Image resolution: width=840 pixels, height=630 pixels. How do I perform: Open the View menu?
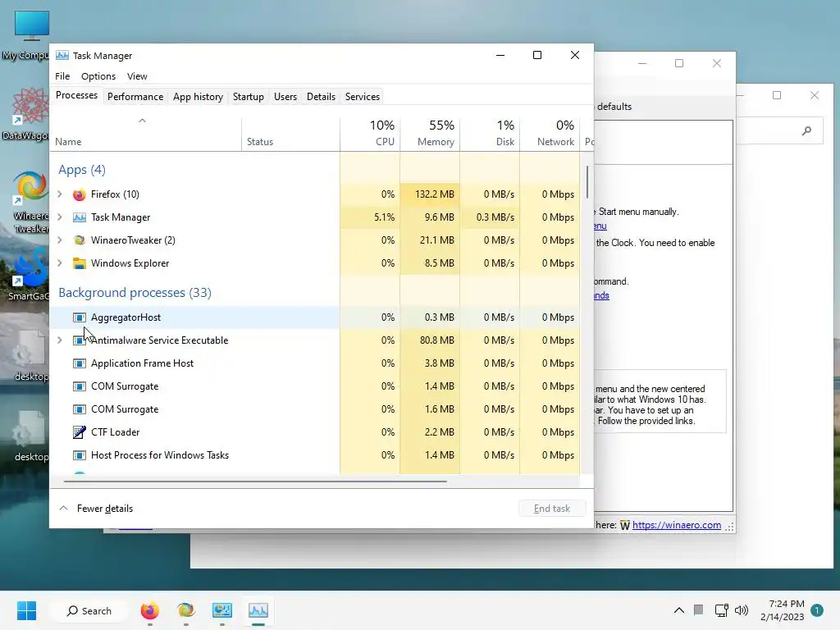click(x=137, y=76)
